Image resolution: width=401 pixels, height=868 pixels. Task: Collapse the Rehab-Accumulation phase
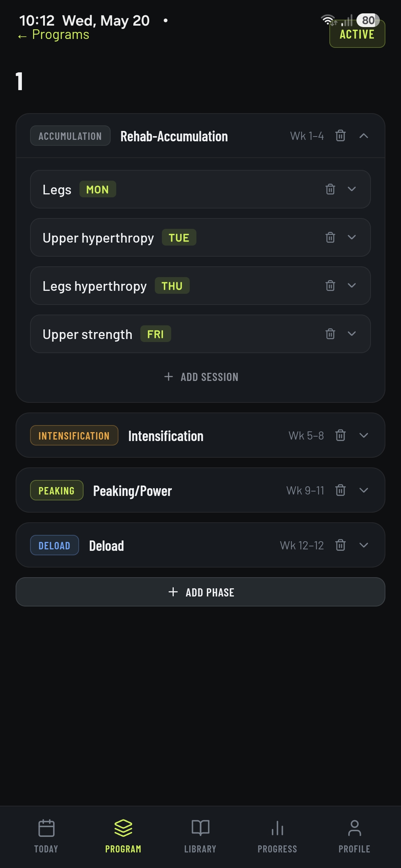point(364,136)
